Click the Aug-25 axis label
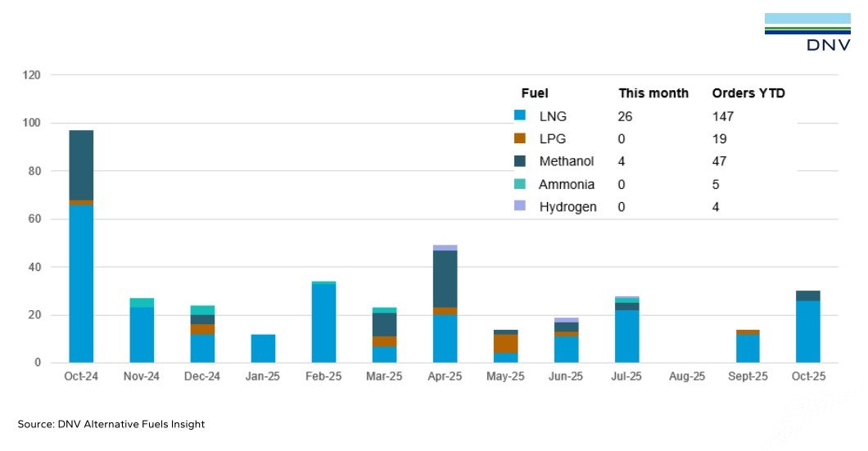The image size is (868, 451). point(686,377)
